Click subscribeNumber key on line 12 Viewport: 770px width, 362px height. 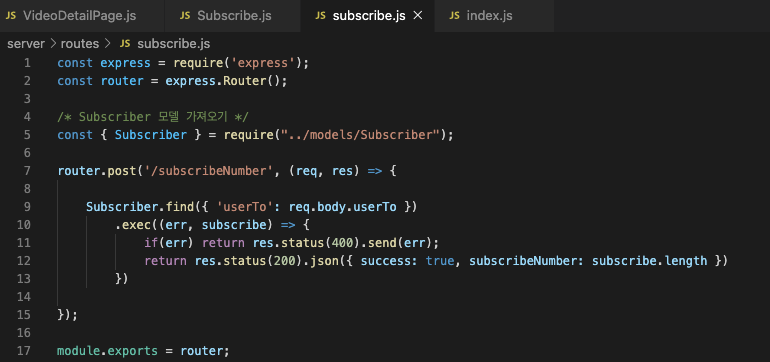(x=524, y=261)
